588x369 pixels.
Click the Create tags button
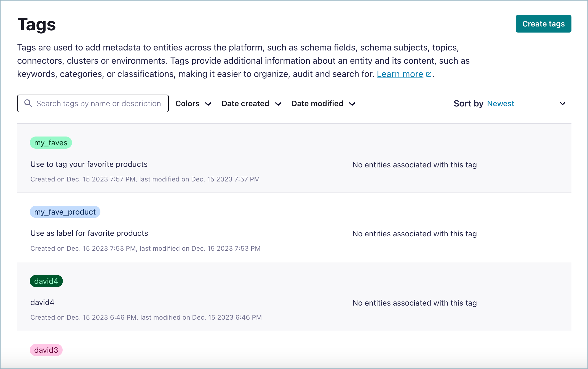click(543, 24)
